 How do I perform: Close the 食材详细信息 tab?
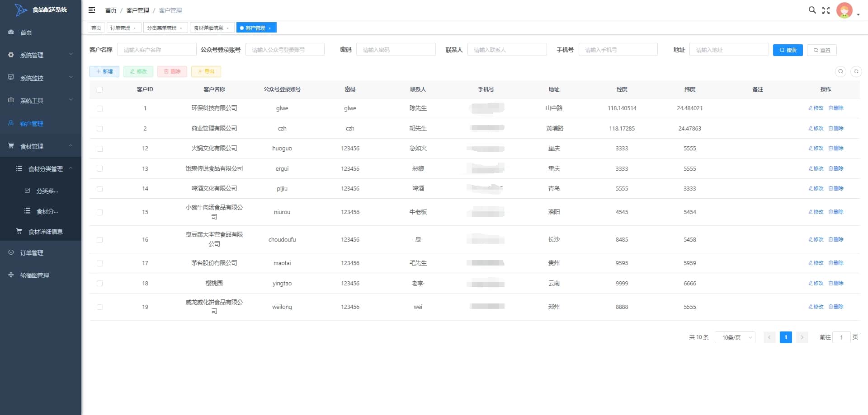tap(228, 28)
